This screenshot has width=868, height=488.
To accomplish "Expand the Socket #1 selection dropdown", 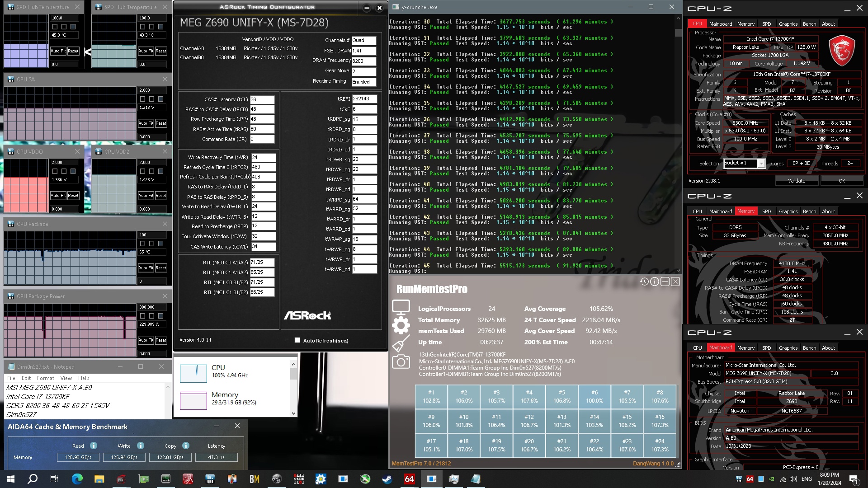I will (x=761, y=164).
